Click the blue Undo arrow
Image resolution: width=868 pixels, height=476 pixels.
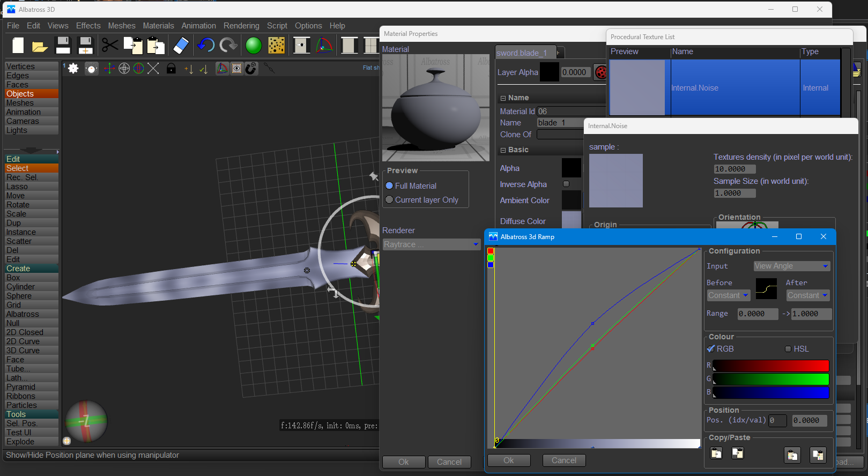pyautogui.click(x=206, y=46)
